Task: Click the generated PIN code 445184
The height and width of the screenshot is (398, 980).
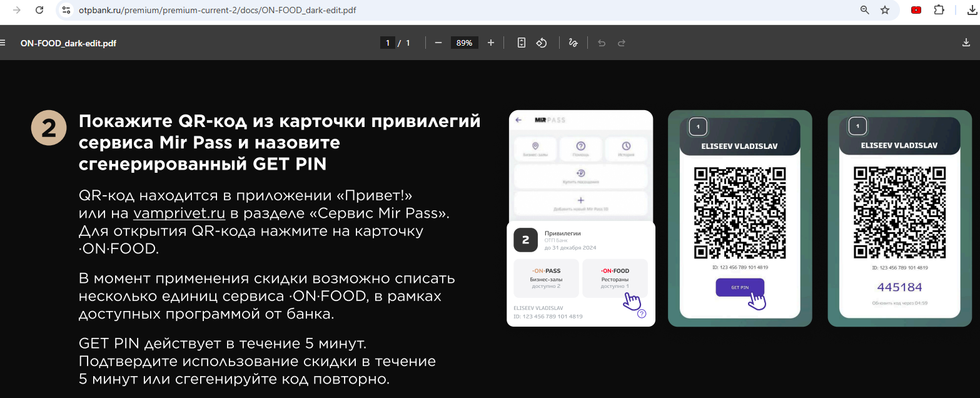Action: tap(899, 287)
